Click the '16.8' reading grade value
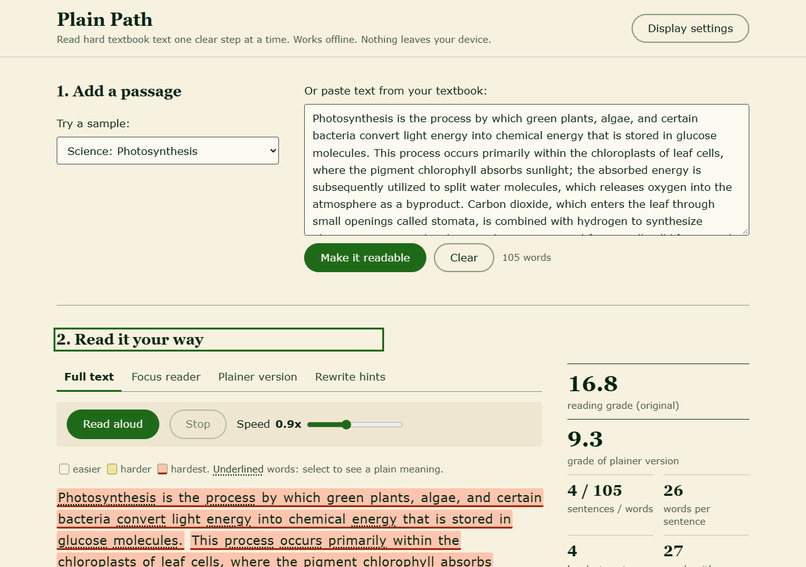 pyautogui.click(x=593, y=384)
